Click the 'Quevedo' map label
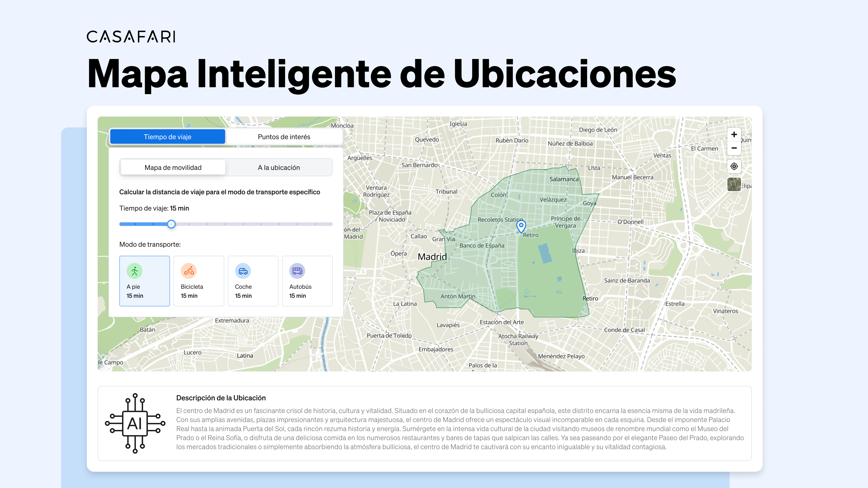 point(427,139)
